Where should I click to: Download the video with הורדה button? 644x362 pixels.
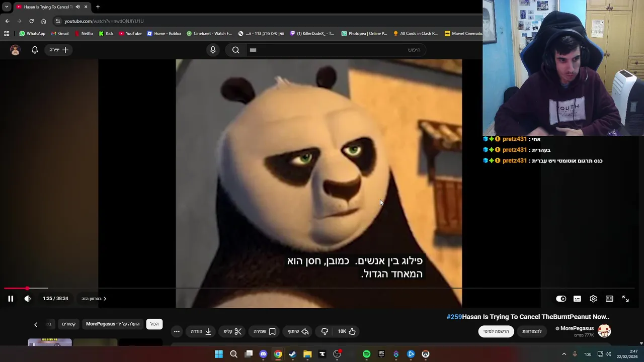tap(201, 331)
